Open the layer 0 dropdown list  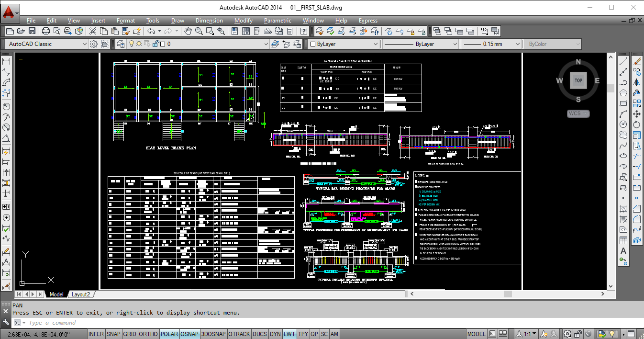266,44
